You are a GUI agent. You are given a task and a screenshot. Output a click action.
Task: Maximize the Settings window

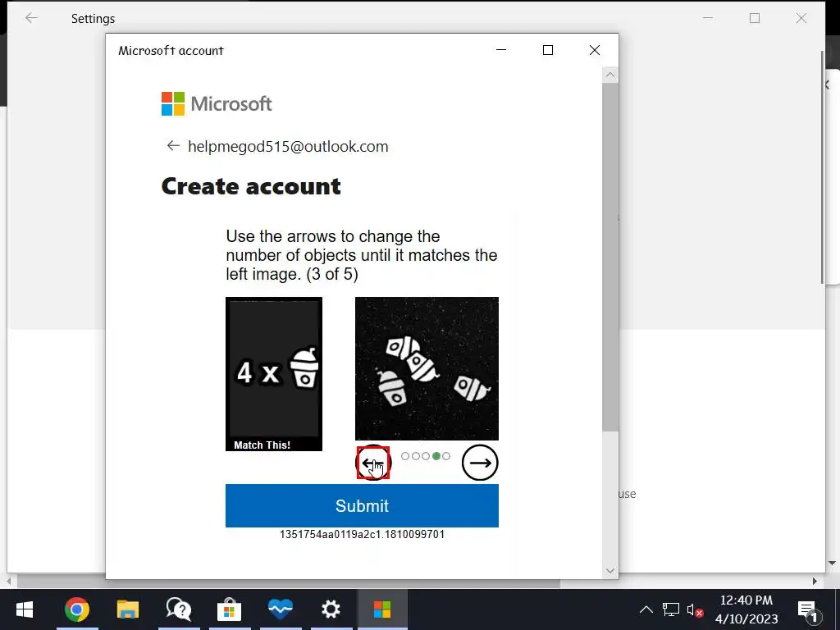755,18
